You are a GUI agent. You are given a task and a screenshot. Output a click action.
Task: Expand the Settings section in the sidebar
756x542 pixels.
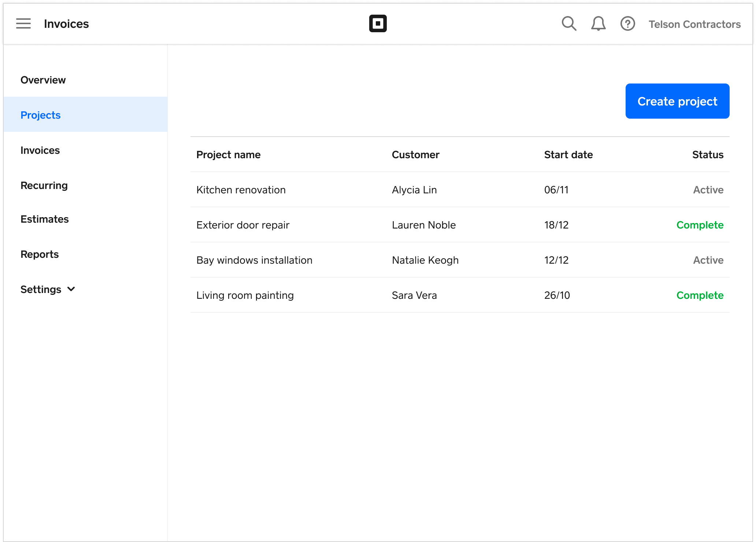point(48,289)
